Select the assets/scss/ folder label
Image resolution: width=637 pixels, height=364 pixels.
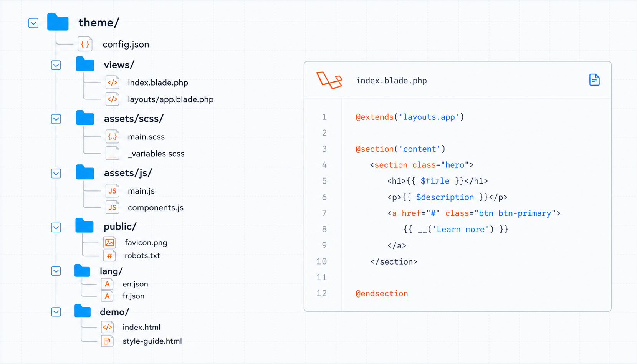[x=134, y=119]
